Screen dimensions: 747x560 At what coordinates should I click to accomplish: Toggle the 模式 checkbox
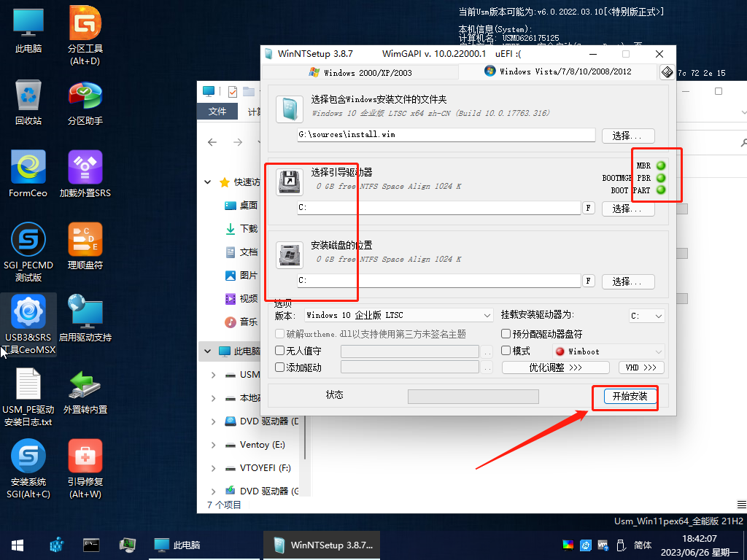pyautogui.click(x=506, y=351)
